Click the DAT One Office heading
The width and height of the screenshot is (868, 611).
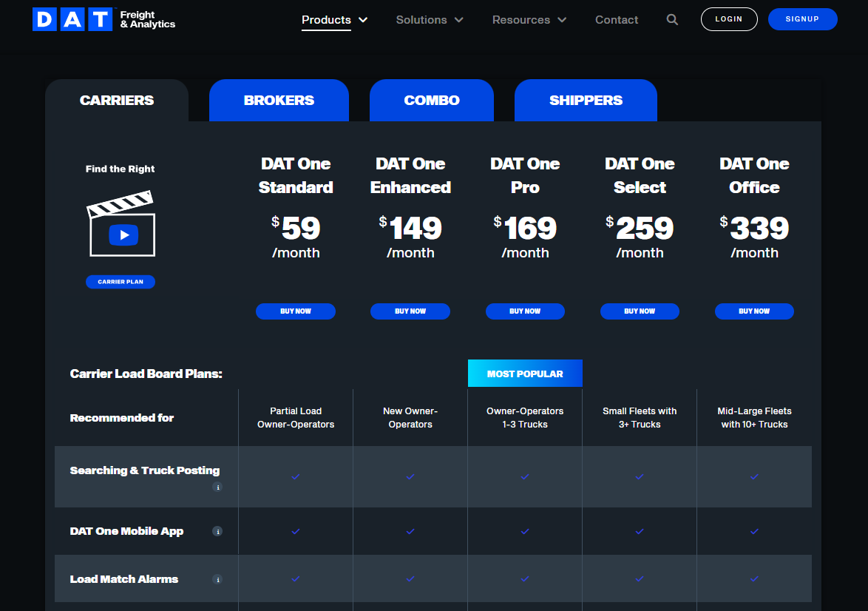pos(754,175)
